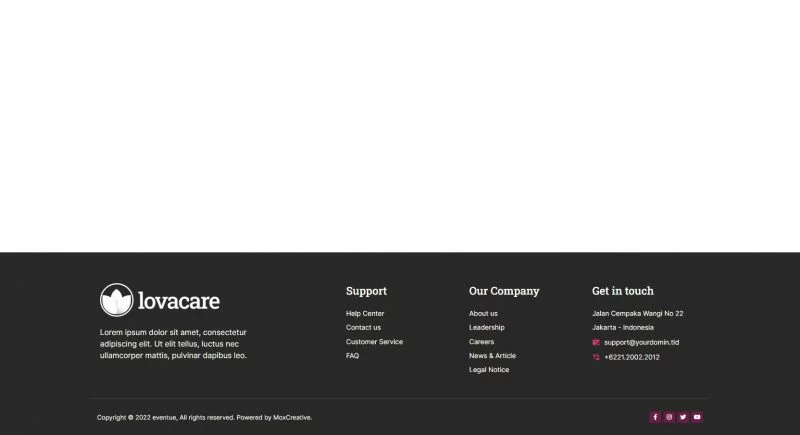Open the Legal Notice link

pos(489,370)
